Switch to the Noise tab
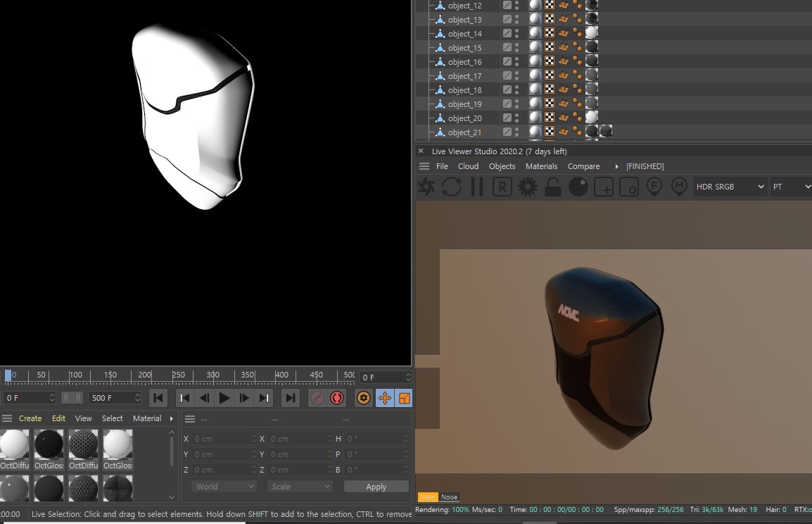This screenshot has width=812, height=524. pos(449,497)
